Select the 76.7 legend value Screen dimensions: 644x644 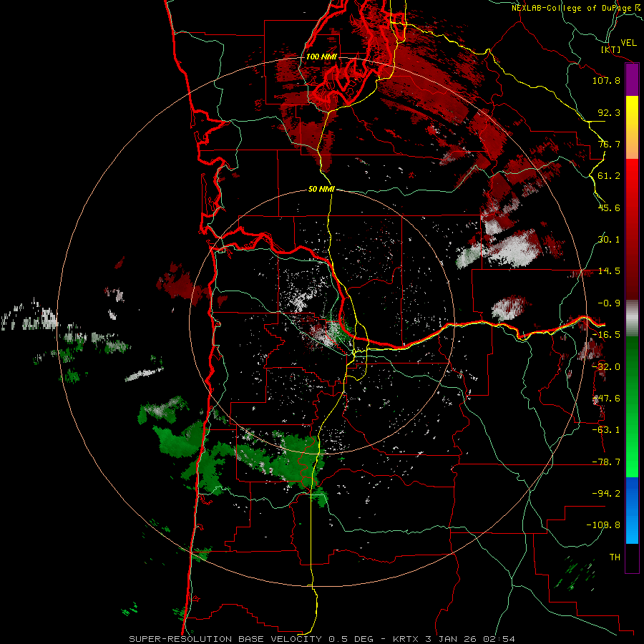(609, 144)
